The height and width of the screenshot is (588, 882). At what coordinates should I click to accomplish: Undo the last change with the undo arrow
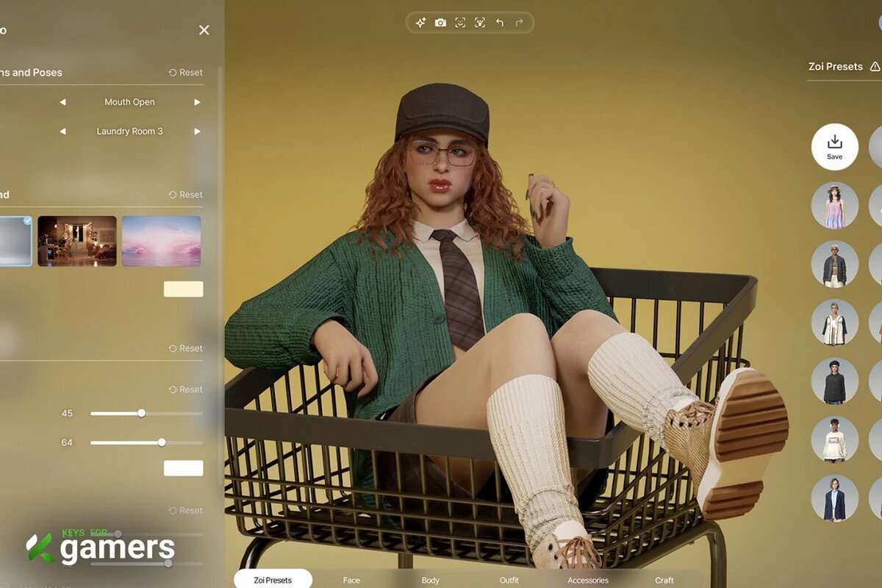500,23
